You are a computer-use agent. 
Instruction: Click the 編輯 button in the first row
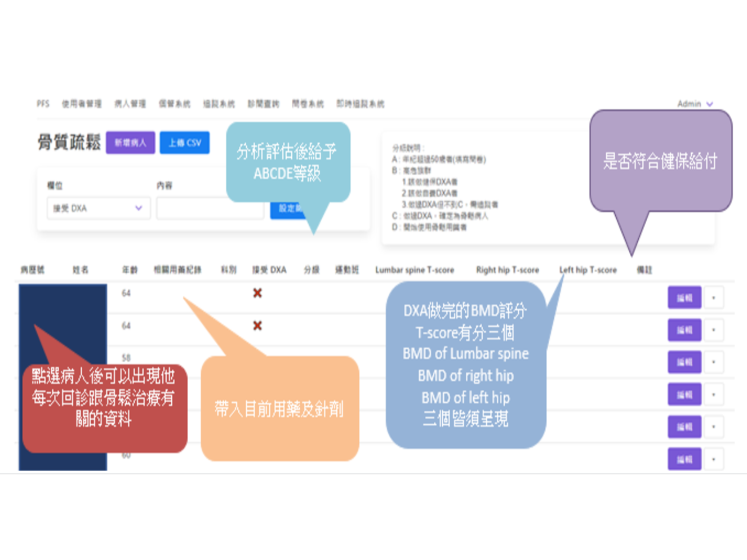click(684, 297)
